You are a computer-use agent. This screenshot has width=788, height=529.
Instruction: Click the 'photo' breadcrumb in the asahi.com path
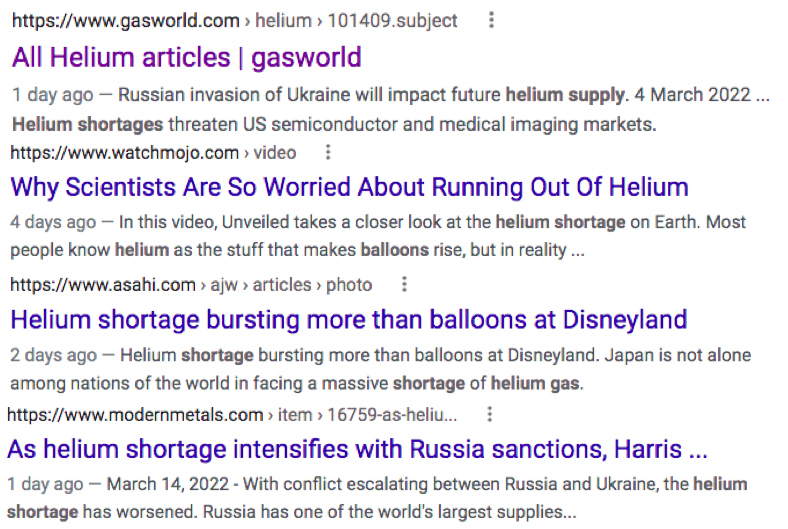pyautogui.click(x=349, y=285)
